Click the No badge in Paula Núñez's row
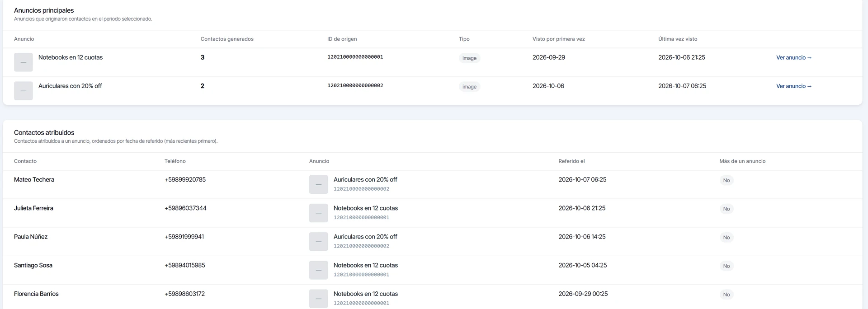This screenshot has height=309, width=868. (726, 237)
